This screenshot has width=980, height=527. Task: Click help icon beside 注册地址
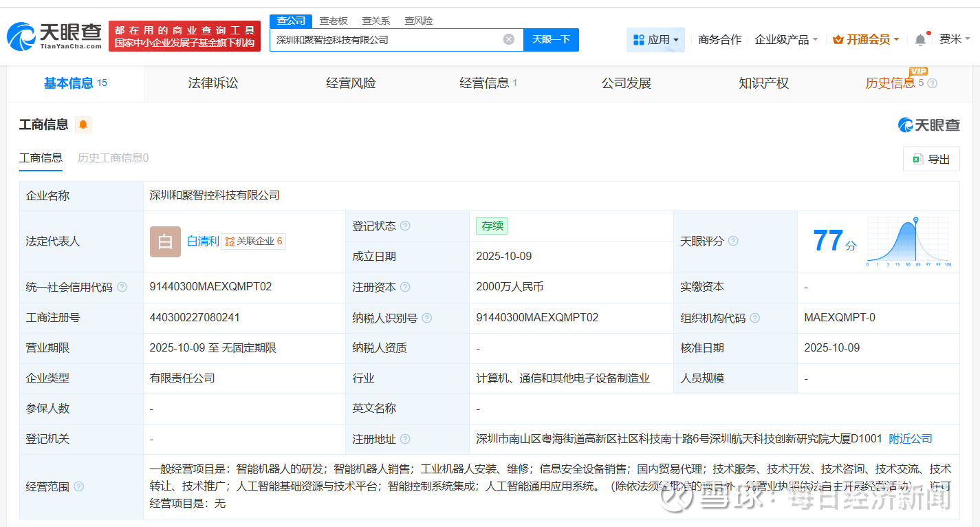click(x=405, y=439)
